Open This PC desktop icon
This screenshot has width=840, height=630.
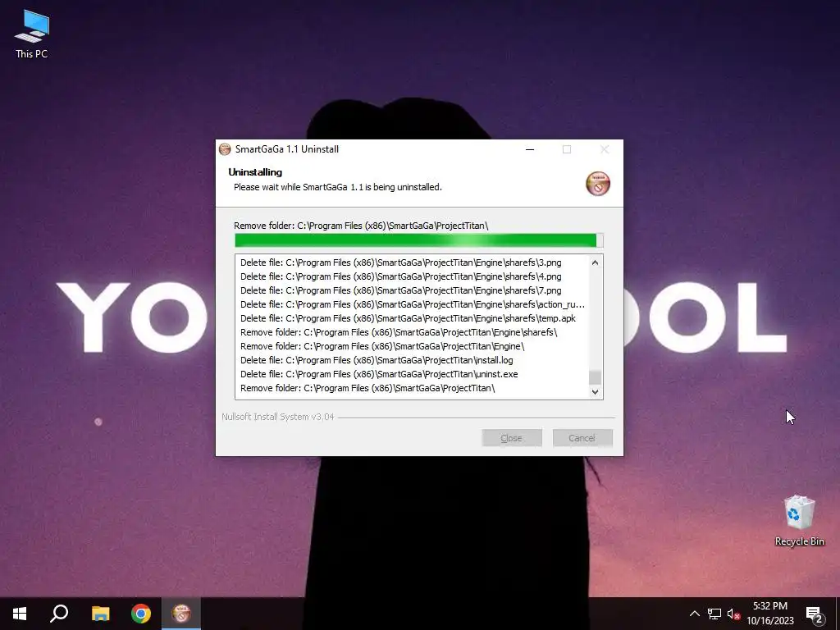click(x=32, y=34)
